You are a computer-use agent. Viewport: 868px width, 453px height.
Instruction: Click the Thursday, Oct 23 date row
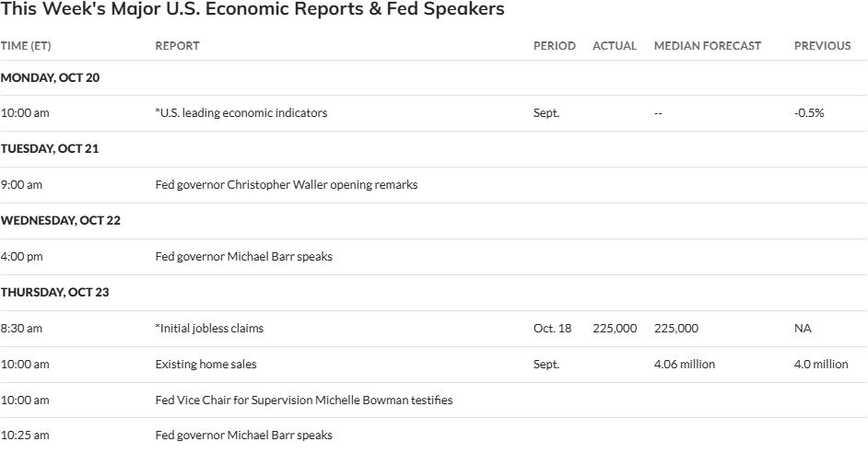tap(54, 293)
